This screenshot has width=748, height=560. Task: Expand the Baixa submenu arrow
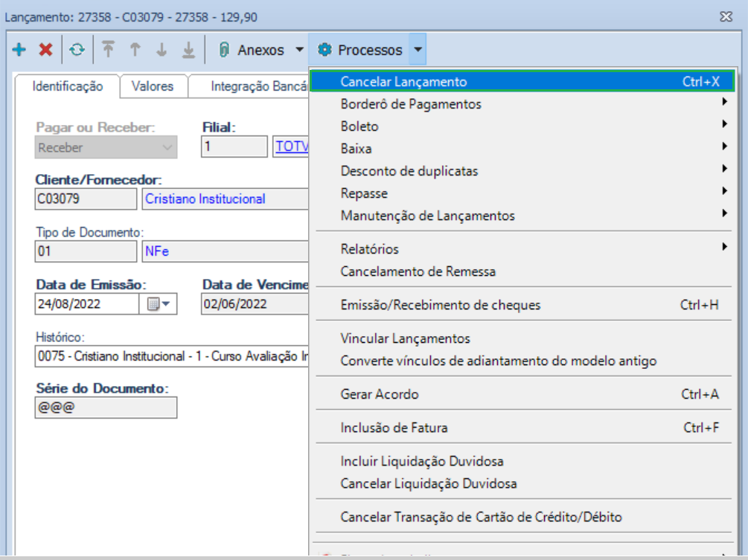point(724,147)
